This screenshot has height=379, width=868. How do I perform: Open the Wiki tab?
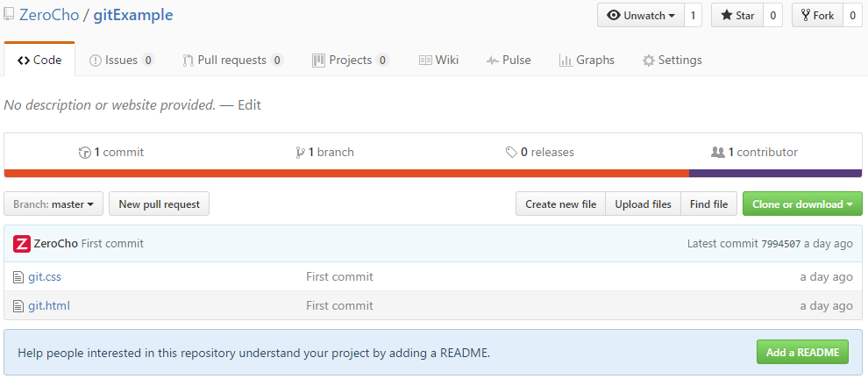[x=439, y=60]
